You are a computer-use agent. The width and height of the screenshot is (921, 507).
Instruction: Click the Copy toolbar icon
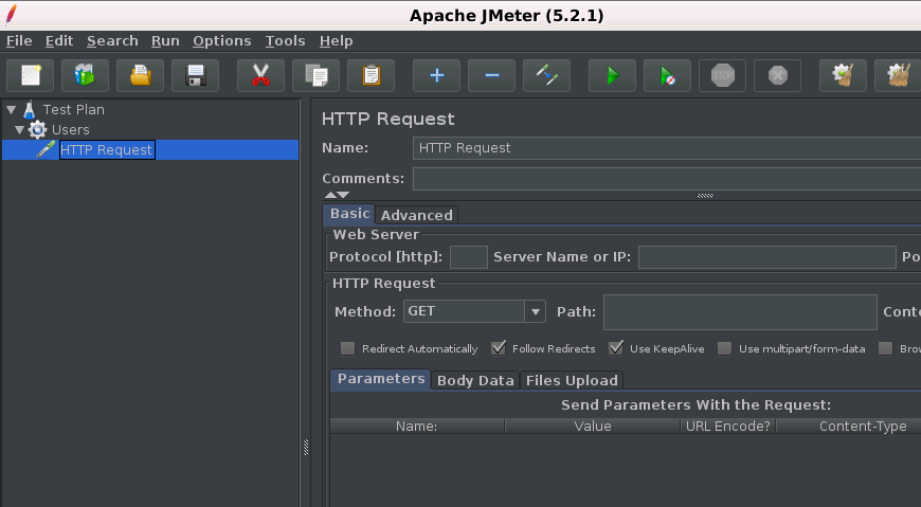point(316,75)
